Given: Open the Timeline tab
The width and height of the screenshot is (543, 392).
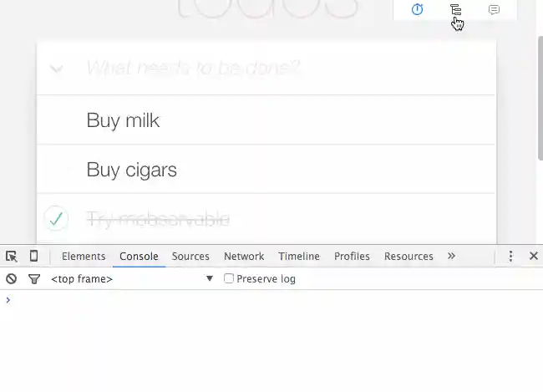Looking at the screenshot, I should pyautogui.click(x=299, y=256).
